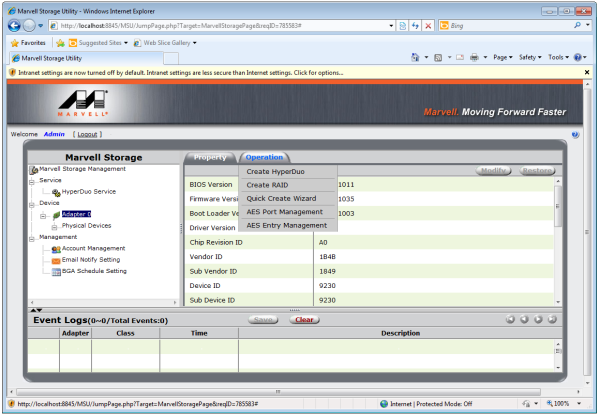Go to the previous event log page
The image size is (600, 417).
coord(524,319)
